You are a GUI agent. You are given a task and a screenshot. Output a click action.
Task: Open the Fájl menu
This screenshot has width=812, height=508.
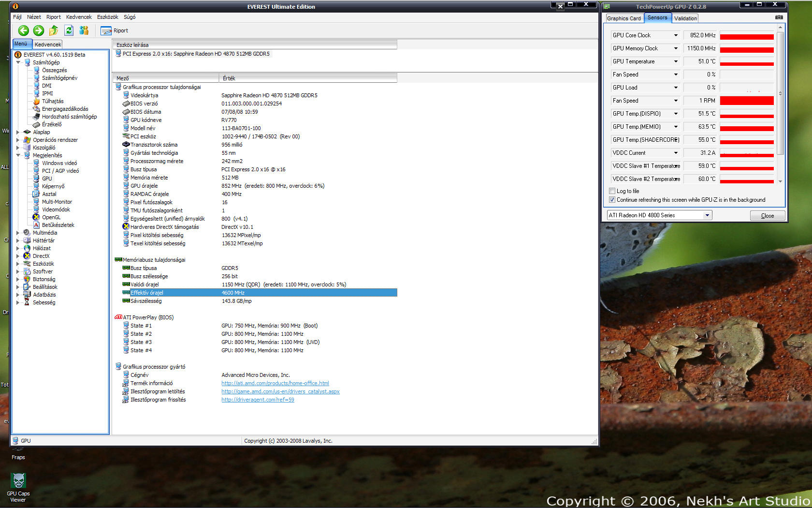(x=17, y=17)
